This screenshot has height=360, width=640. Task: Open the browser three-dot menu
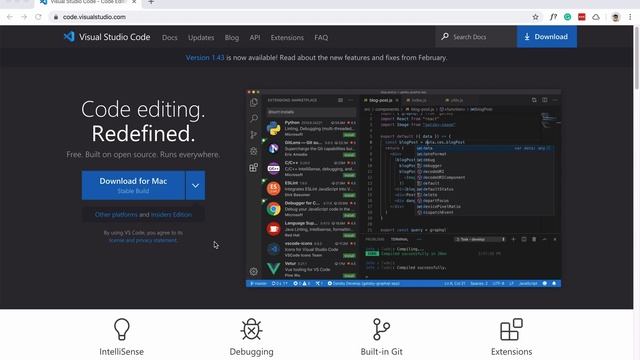(630, 17)
